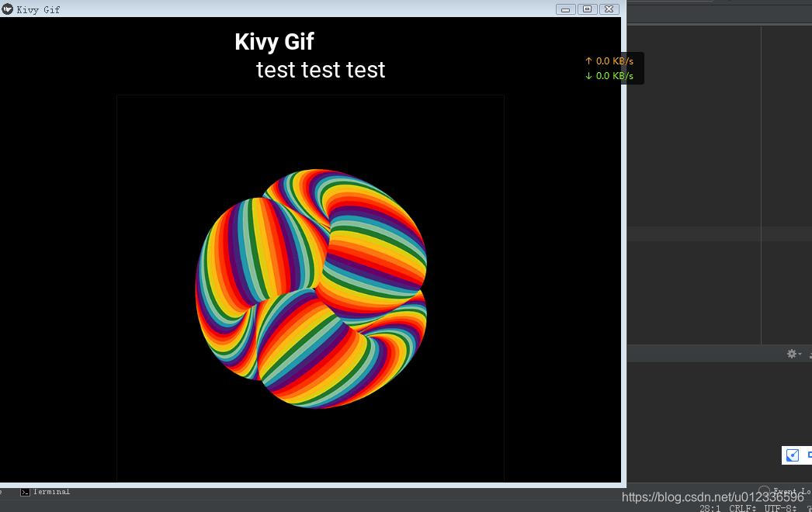Click the Kivy Gif heading label

pos(274,41)
